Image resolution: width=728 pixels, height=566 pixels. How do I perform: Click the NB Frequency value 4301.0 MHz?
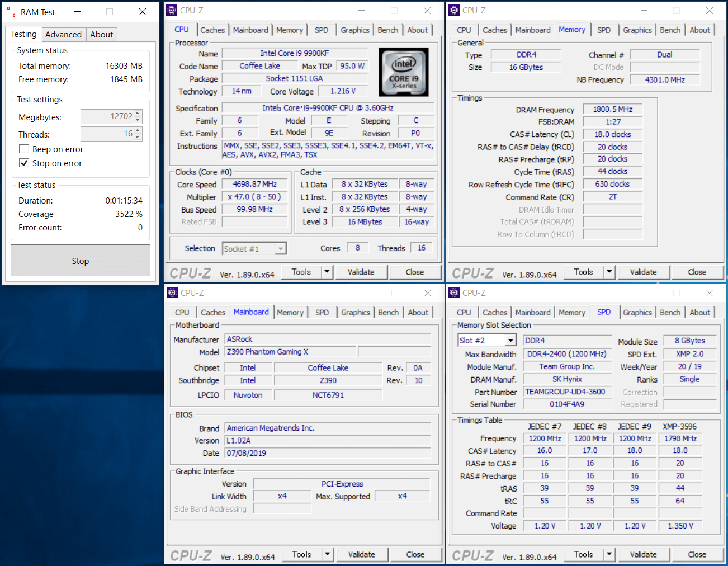pyautogui.click(x=665, y=80)
